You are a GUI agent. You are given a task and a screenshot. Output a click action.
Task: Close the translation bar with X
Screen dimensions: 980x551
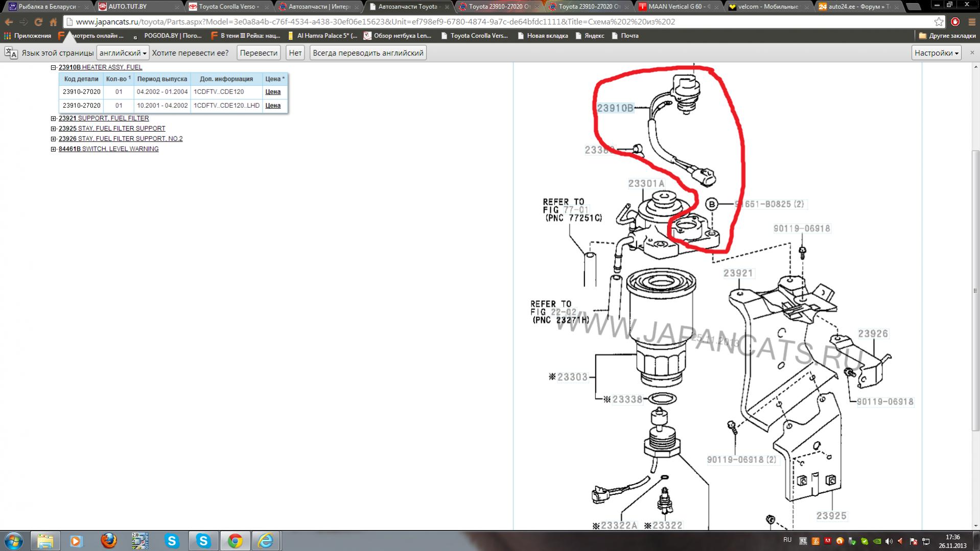972,53
